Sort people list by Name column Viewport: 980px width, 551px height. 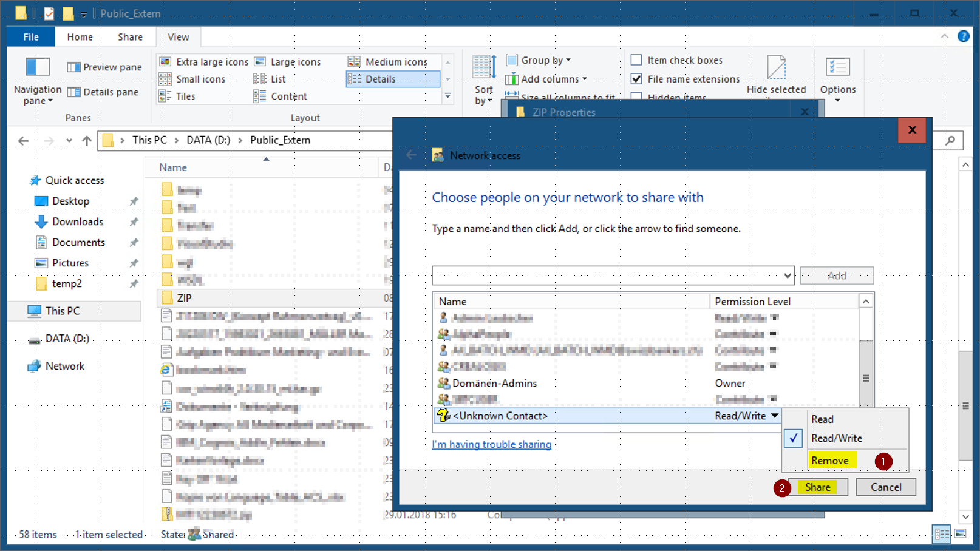tap(571, 302)
